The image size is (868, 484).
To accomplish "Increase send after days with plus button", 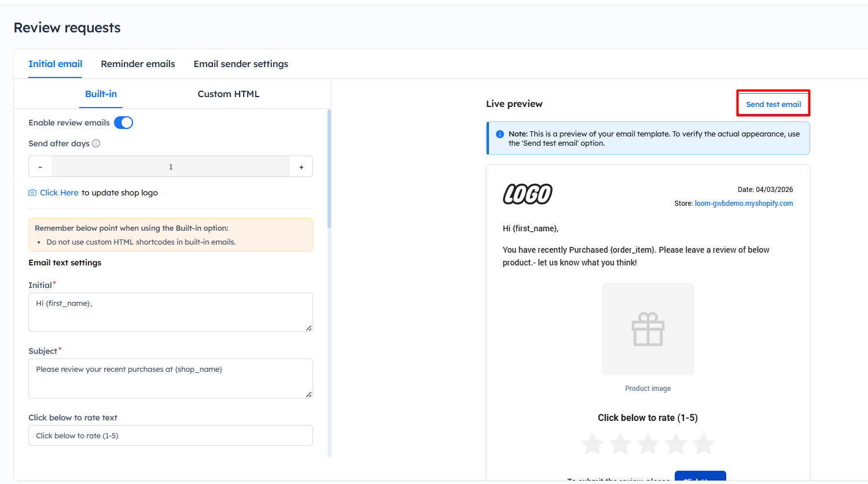I will coord(301,167).
